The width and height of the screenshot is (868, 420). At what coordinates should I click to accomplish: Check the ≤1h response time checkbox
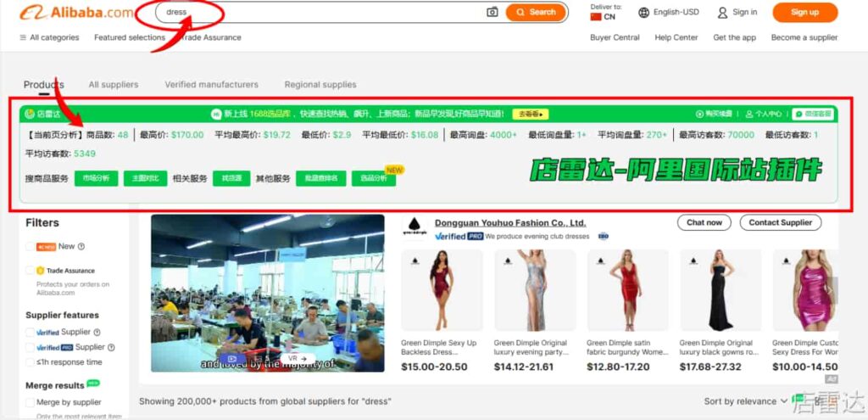pyautogui.click(x=30, y=362)
